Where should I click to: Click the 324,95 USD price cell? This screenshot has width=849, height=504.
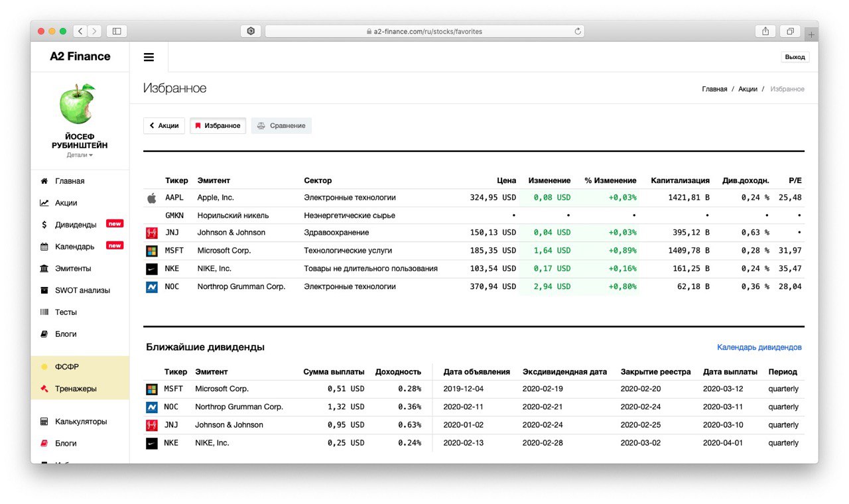[x=493, y=198]
